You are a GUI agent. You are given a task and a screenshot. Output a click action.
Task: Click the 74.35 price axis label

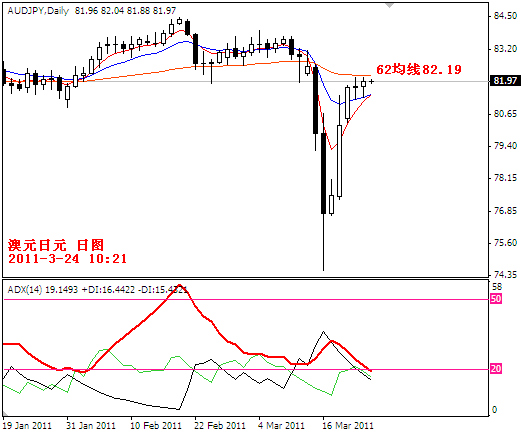(x=505, y=275)
